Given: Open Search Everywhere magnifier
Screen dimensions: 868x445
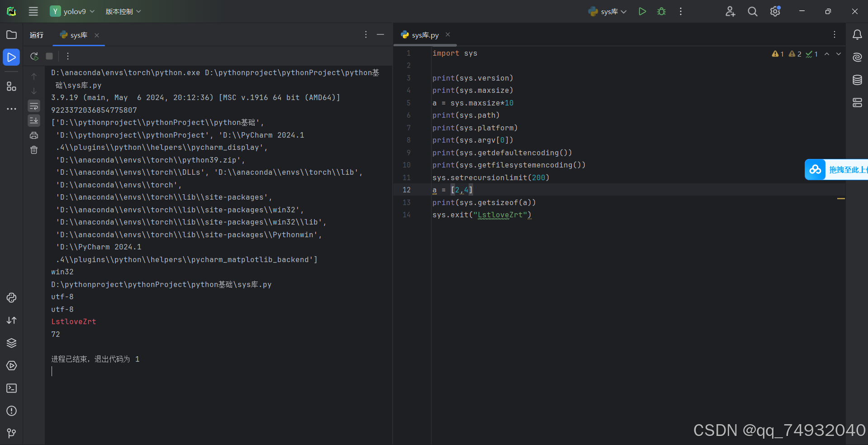Looking at the screenshot, I should [x=752, y=11].
